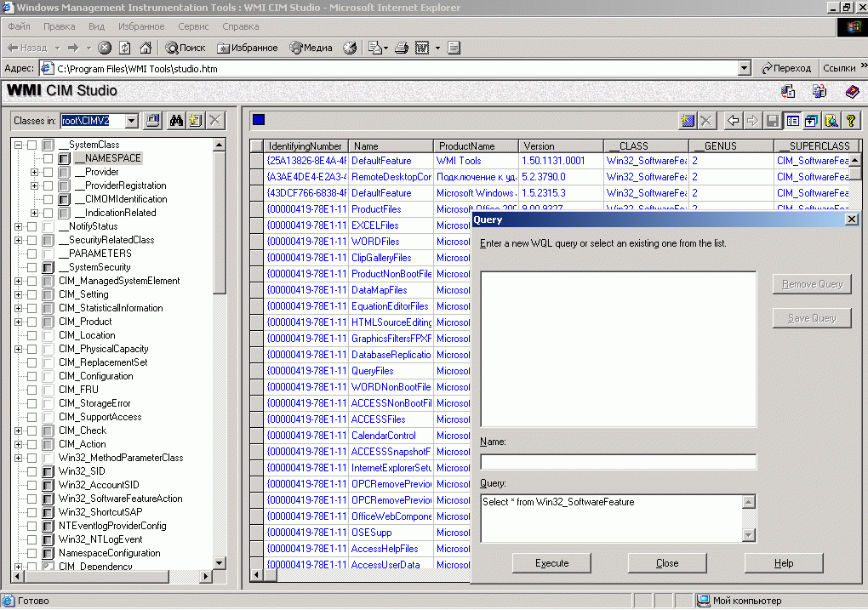Click the blue square color indicator
Screen dimensions: 868x610
coord(259,120)
